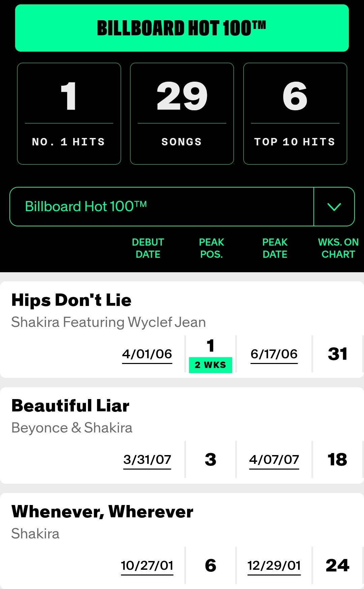
Task: Select the No. 1 Hits stat card
Action: point(69,114)
